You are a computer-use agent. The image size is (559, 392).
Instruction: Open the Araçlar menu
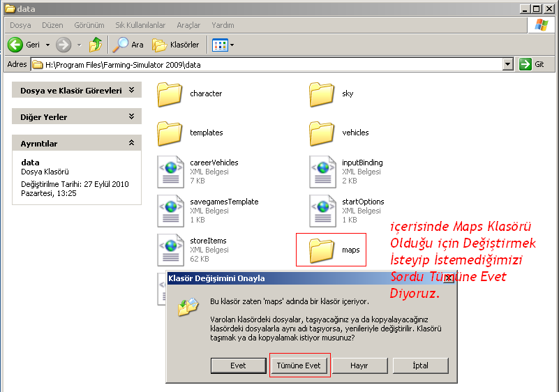(x=188, y=25)
